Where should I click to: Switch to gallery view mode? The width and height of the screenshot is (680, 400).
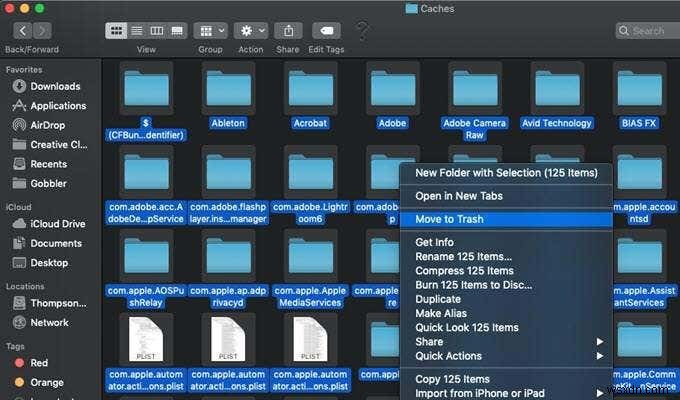click(x=177, y=31)
